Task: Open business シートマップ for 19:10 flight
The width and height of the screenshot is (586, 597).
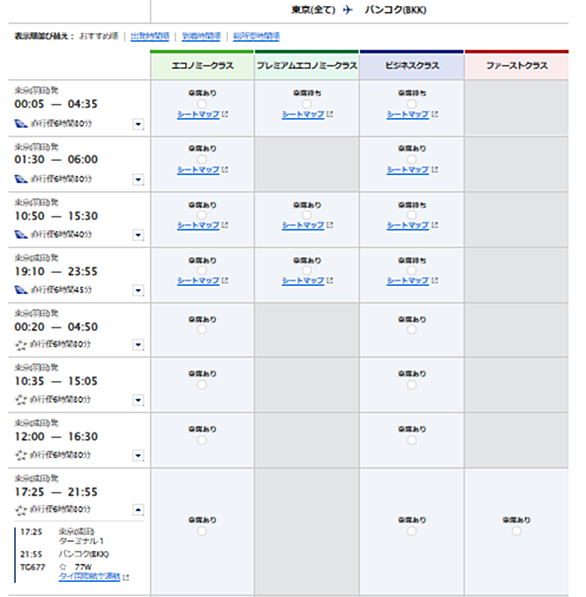Action: pyautogui.click(x=408, y=280)
